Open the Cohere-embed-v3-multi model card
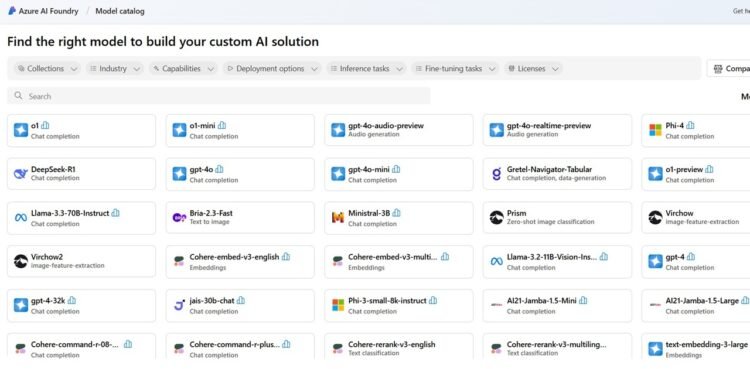Viewport: 750px width, 369px height. 398,261
